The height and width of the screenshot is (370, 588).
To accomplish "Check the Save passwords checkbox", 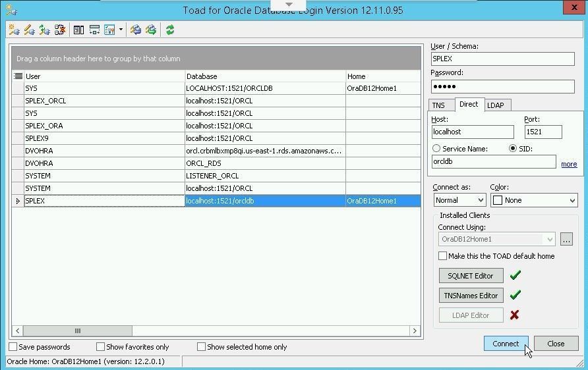I will point(13,347).
